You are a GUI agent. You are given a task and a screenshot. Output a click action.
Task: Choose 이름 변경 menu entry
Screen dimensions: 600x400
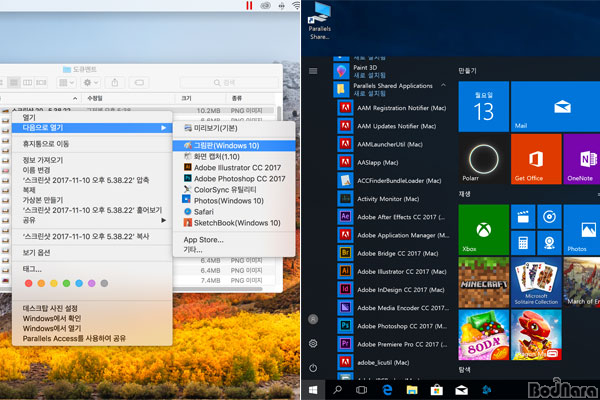92,170
